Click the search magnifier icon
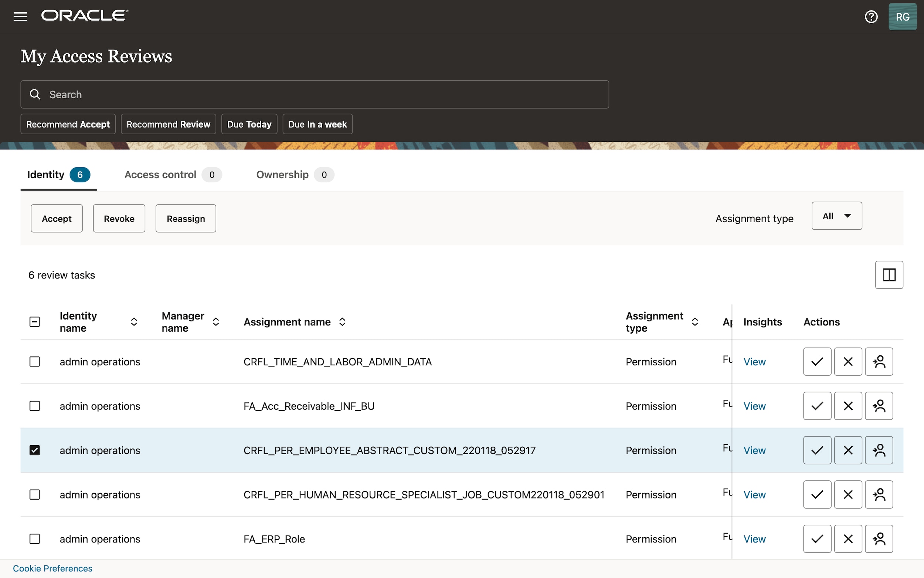This screenshot has height=578, width=924. [x=35, y=94]
